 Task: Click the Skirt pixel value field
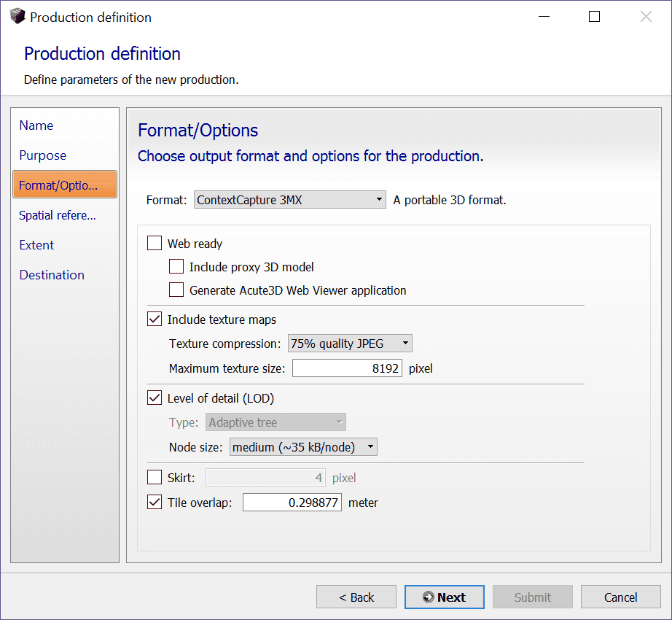click(x=266, y=478)
